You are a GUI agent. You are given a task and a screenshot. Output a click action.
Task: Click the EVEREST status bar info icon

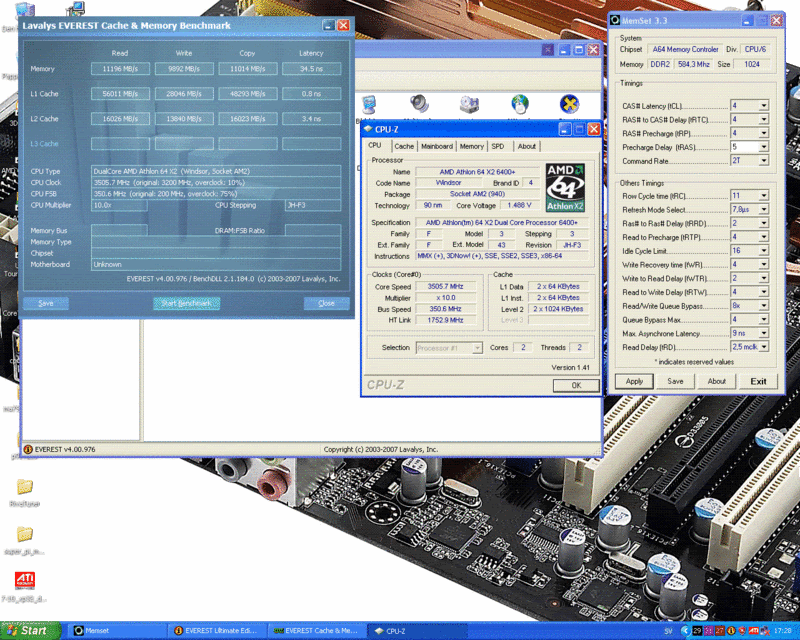29,449
